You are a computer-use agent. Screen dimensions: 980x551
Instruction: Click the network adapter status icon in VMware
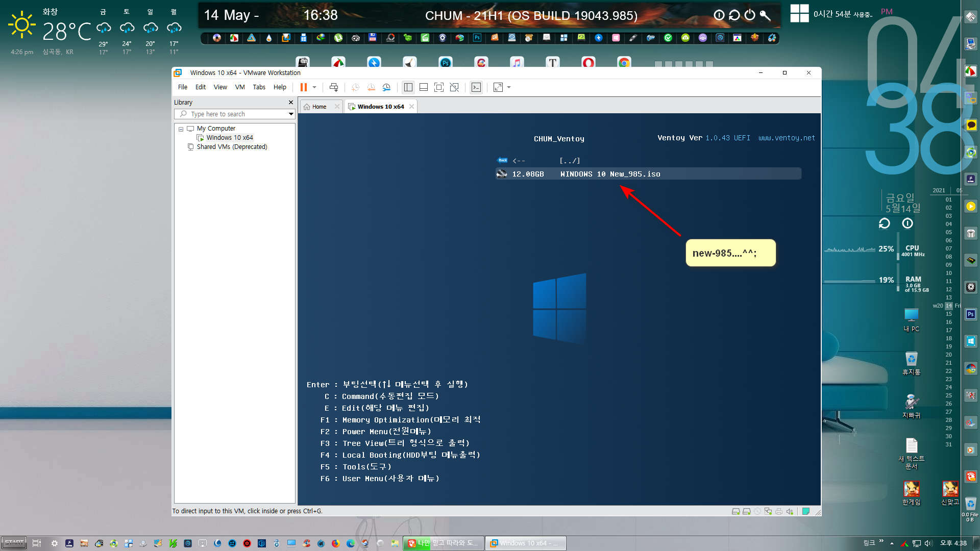[x=768, y=511]
